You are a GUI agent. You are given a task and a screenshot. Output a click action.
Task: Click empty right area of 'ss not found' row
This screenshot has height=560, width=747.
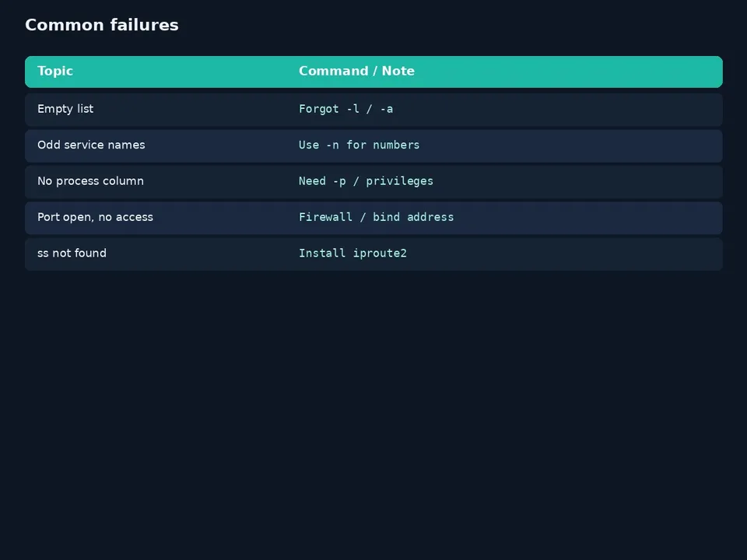[572, 254]
